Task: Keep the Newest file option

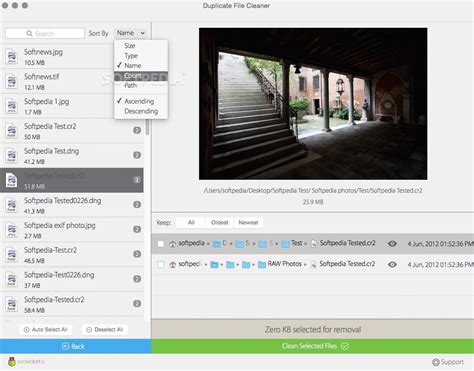Action: 248,222
